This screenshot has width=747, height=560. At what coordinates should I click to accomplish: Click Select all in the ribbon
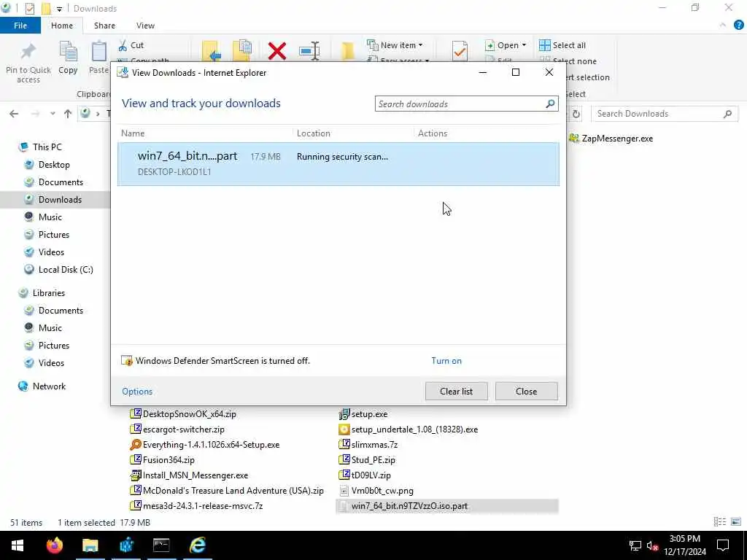click(562, 45)
